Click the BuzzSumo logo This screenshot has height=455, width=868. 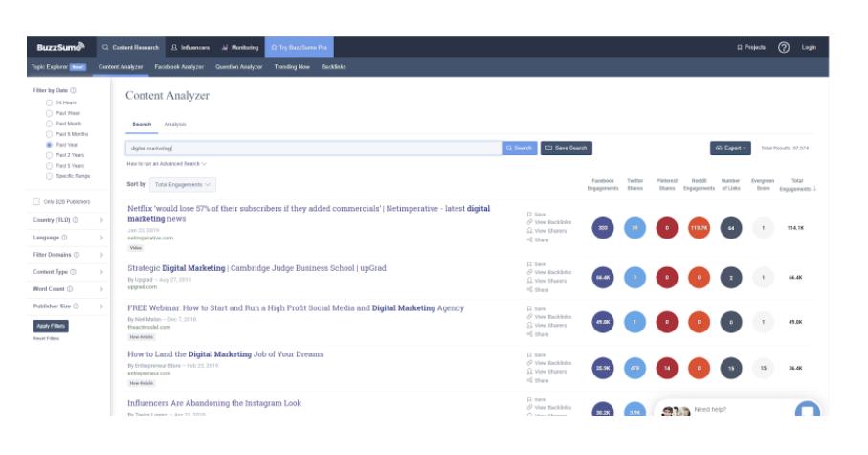pyautogui.click(x=60, y=47)
